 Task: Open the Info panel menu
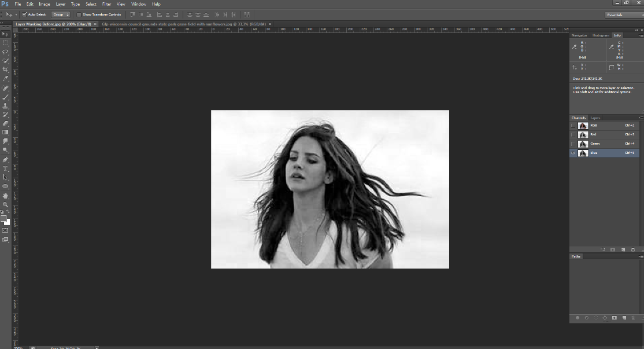(x=640, y=35)
